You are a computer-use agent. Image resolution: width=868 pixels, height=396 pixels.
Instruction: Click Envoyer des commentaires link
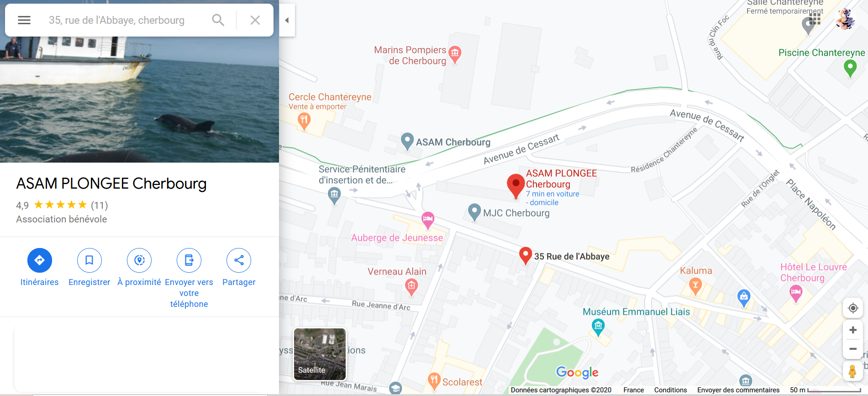tap(738, 390)
